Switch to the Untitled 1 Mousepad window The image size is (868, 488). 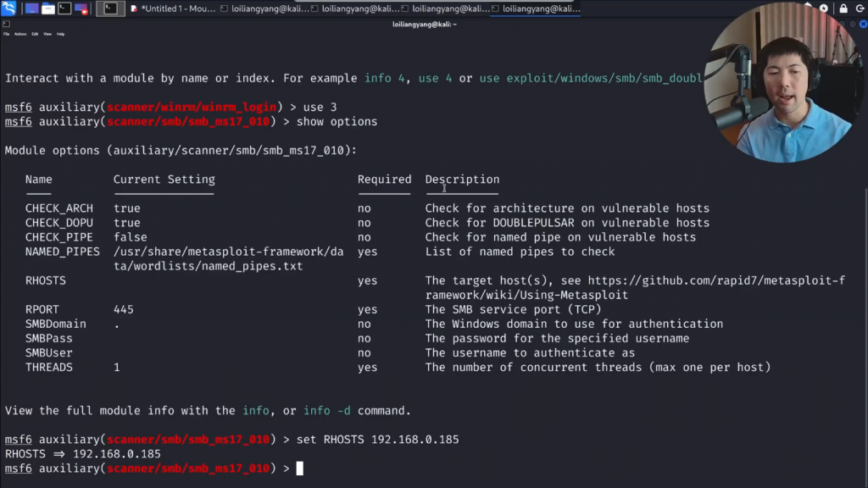pos(174,8)
